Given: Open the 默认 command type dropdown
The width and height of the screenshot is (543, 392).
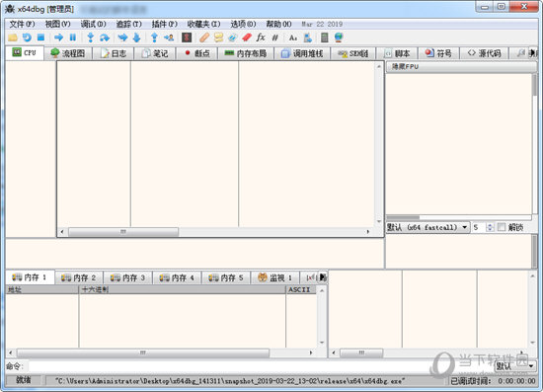Looking at the screenshot, I should coord(515,366).
